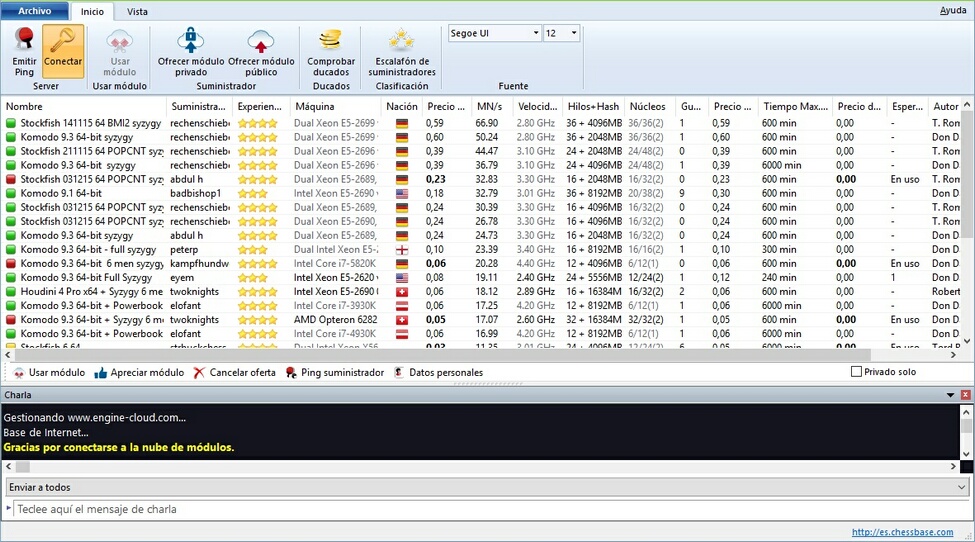This screenshot has height=542, width=975.
Task: Select Ofrecer módulo privado icon
Action: click(x=190, y=41)
